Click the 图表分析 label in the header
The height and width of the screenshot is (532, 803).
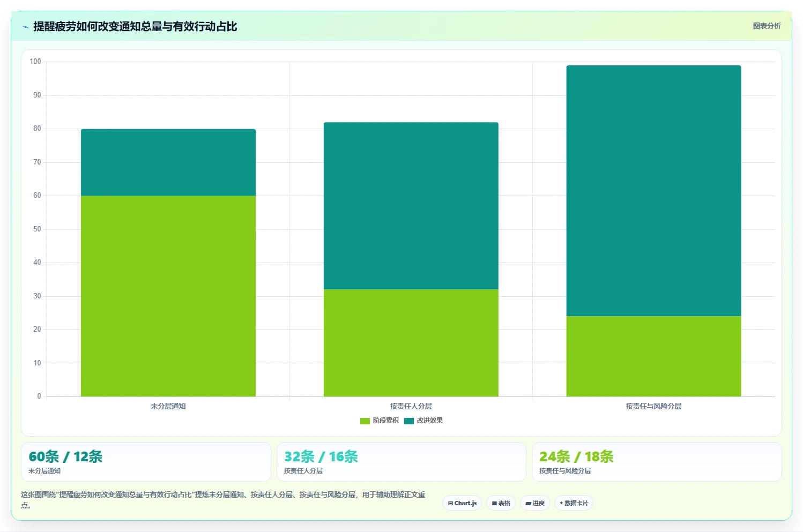767,26
